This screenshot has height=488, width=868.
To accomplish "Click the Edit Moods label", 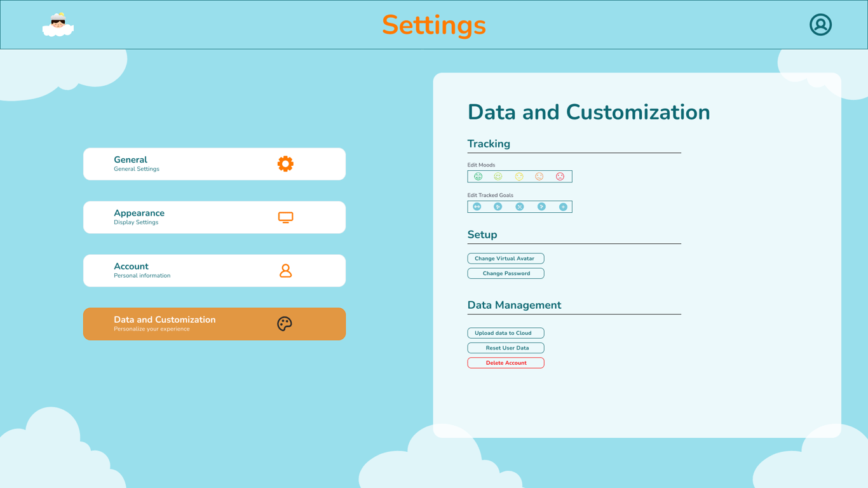I will (481, 165).
